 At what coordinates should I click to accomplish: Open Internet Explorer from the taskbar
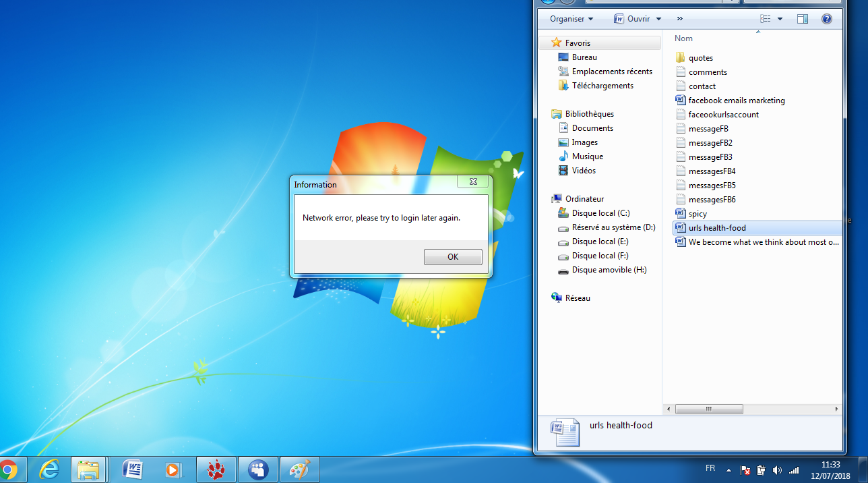[49, 470]
